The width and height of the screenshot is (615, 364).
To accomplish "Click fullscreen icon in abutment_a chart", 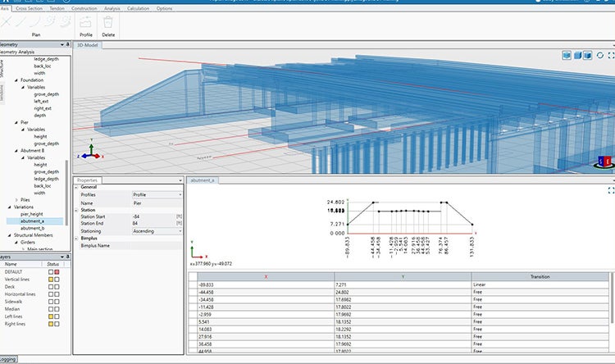I will click(x=611, y=190).
